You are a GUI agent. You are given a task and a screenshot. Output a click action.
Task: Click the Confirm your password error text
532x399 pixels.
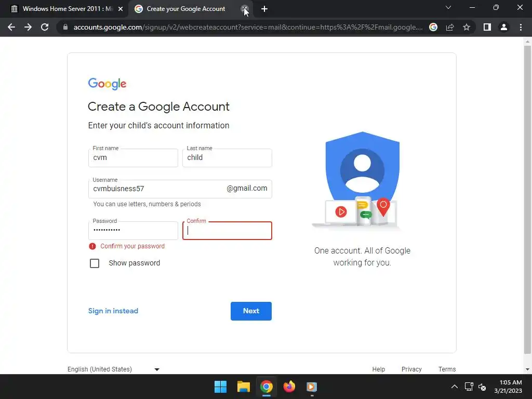point(132,246)
